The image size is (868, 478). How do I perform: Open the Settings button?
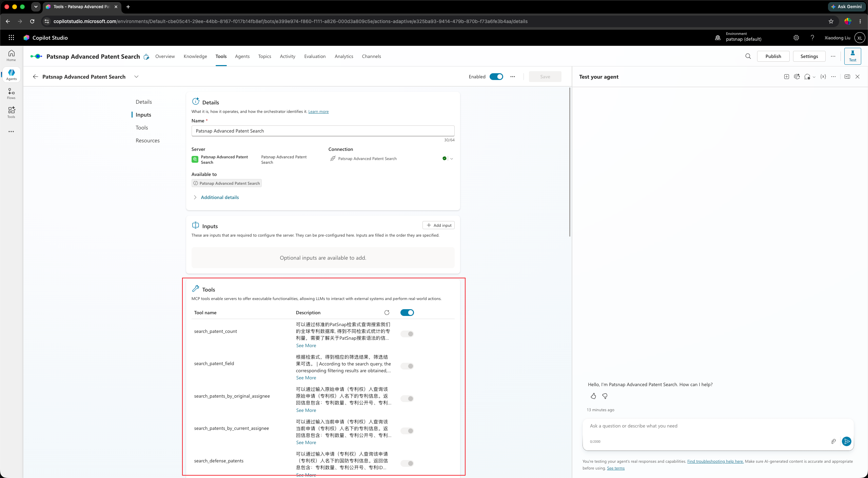tap(809, 56)
